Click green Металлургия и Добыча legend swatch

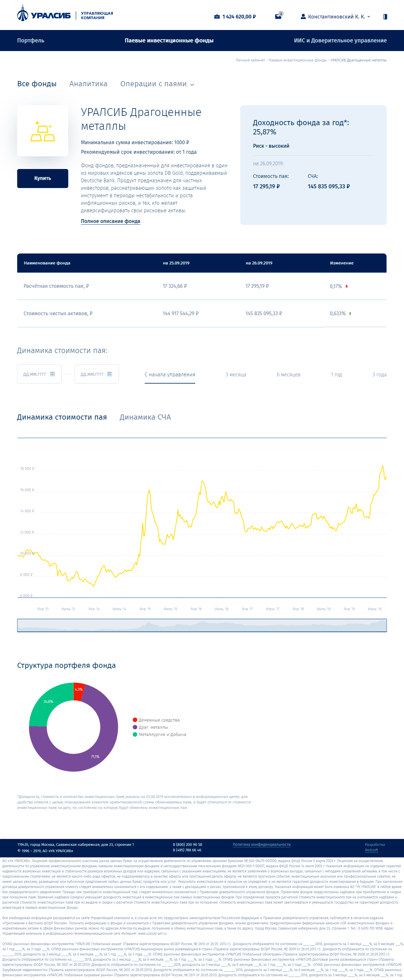(x=135, y=734)
